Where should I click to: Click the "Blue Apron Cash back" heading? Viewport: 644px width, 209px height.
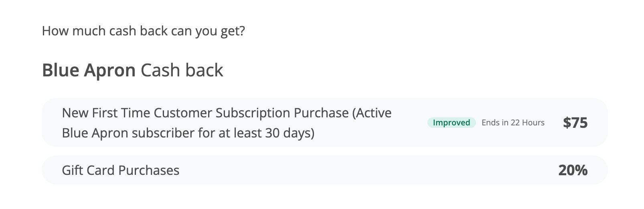click(x=132, y=70)
